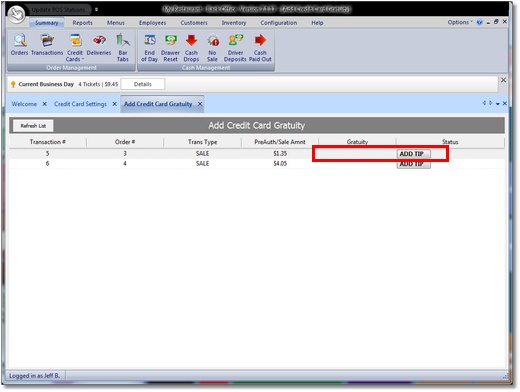
Task: Open the Customers ribbon tab
Action: coord(194,23)
